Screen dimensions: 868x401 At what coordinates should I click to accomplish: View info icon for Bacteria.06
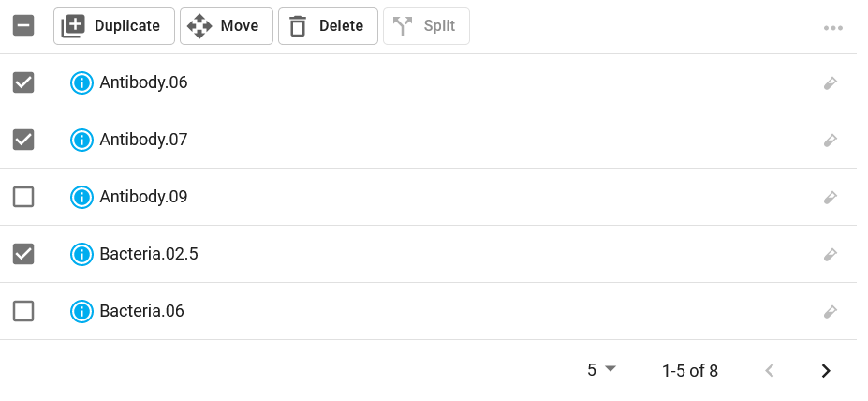pos(81,311)
